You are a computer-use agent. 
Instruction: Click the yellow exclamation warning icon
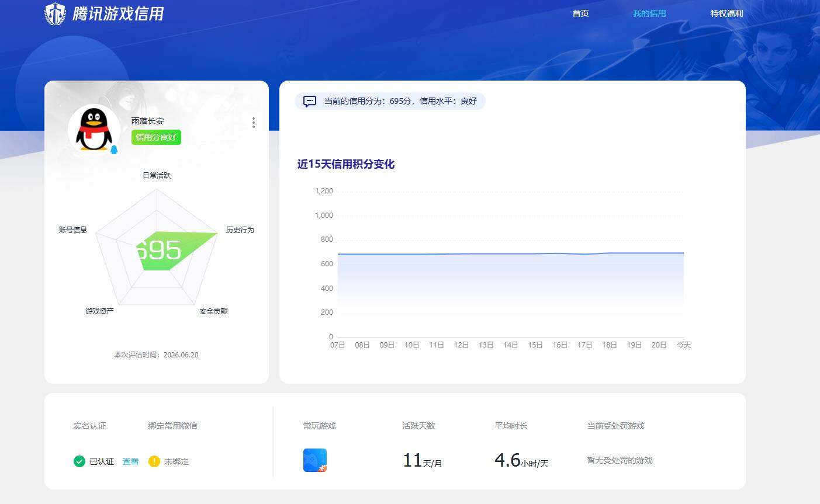click(x=154, y=461)
